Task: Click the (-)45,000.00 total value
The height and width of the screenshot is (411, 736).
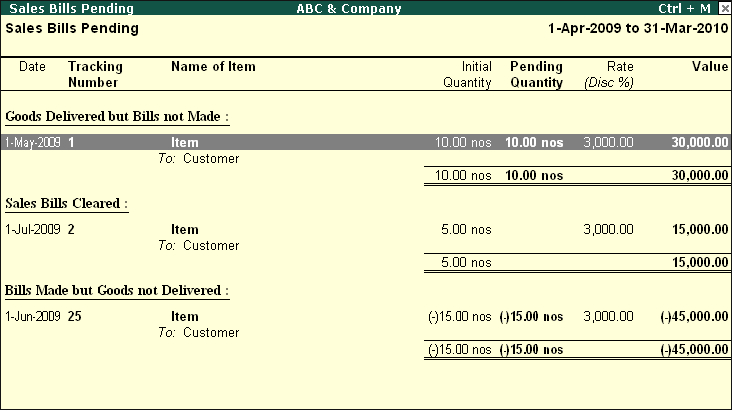Action: (694, 350)
